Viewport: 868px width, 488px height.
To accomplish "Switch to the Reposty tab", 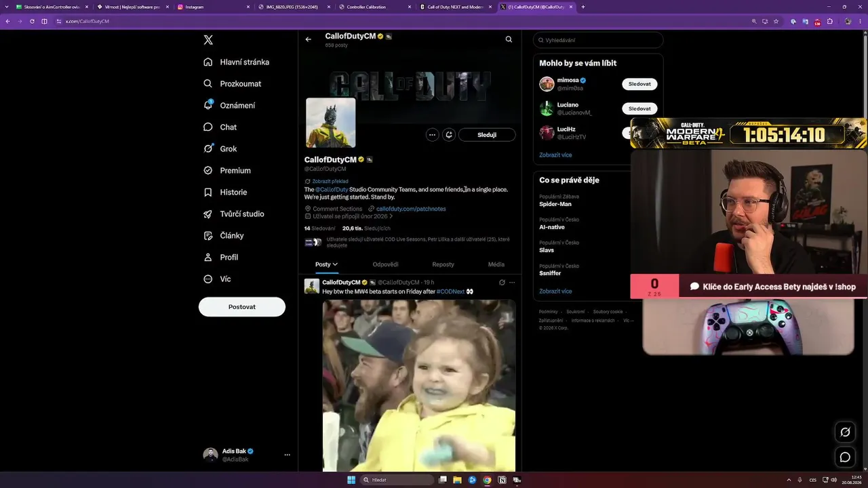I will (x=443, y=264).
